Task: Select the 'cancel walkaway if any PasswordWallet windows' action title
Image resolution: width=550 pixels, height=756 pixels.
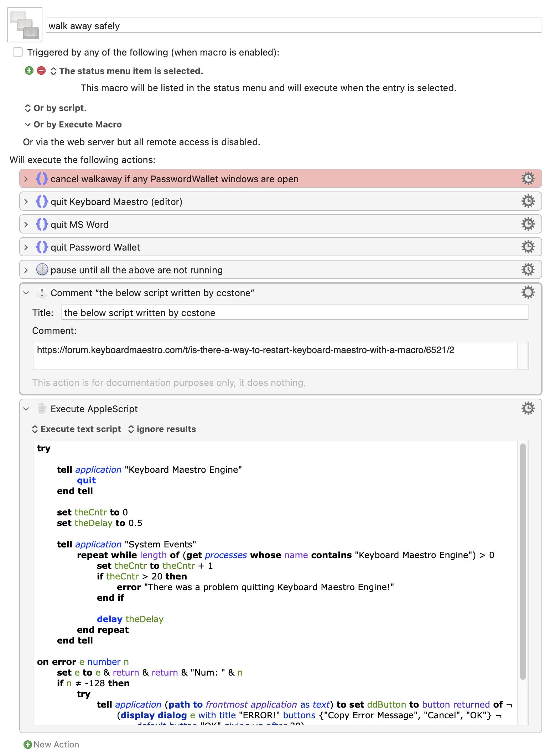Action: [175, 179]
